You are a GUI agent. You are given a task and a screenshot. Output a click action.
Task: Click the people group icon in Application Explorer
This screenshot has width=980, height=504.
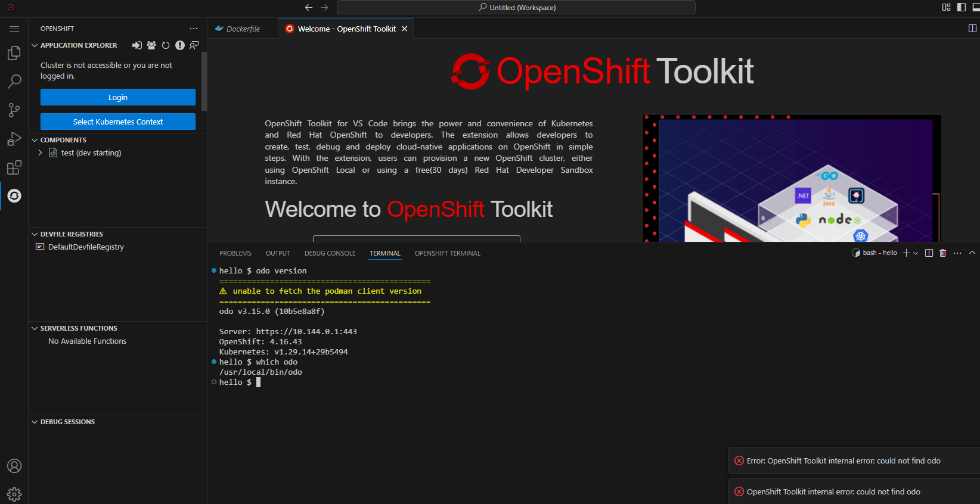(x=151, y=45)
